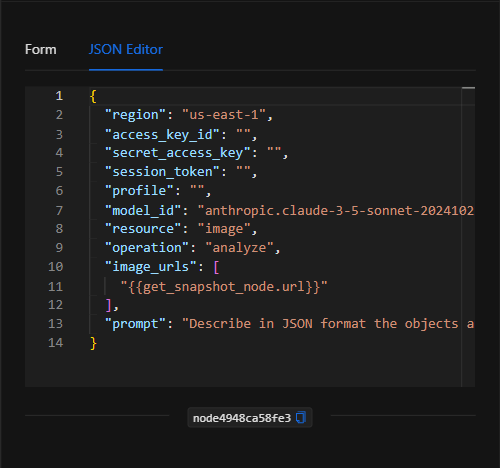500x468 pixels.
Task: Click the opening curly brace on line 1
Action: [93, 96]
